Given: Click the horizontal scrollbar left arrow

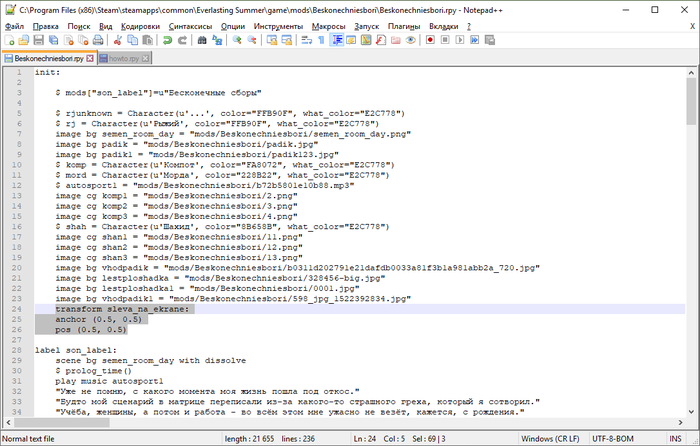Looking at the screenshot, I should [x=9, y=422].
